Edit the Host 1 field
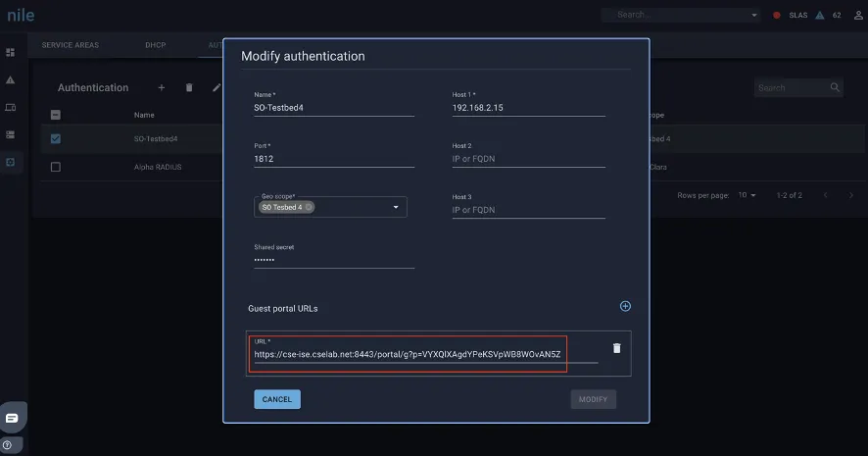This screenshot has width=868, height=457. click(x=528, y=108)
